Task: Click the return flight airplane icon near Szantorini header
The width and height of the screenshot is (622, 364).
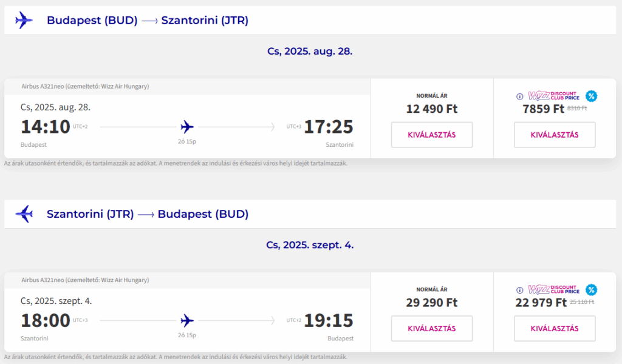Action: 24,214
